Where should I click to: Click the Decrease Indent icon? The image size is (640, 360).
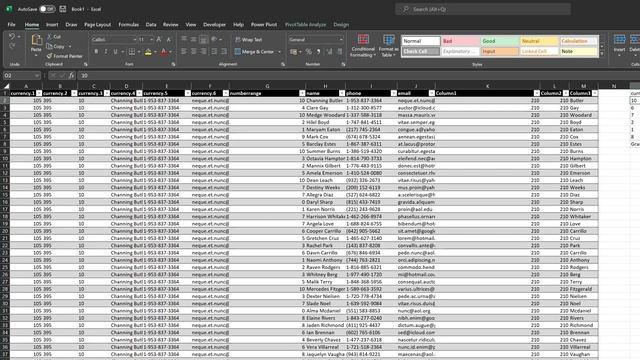click(214, 51)
